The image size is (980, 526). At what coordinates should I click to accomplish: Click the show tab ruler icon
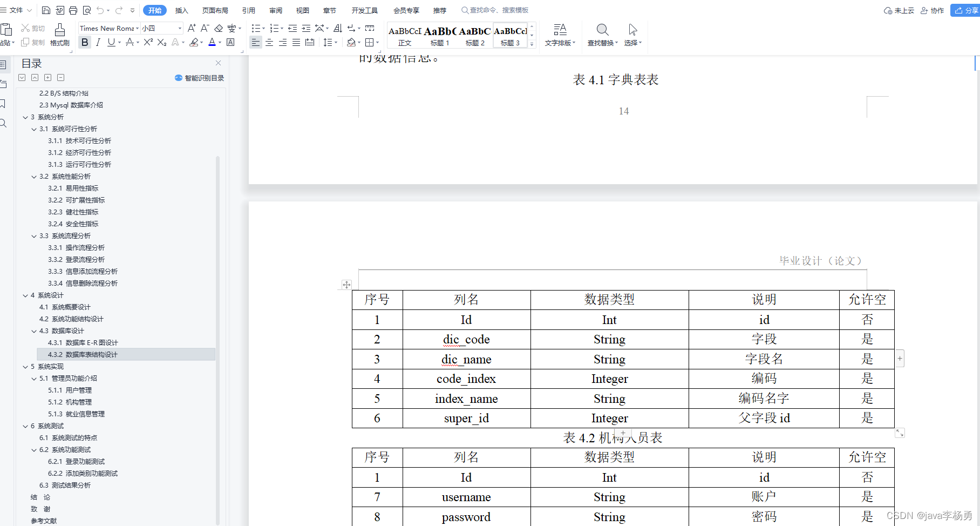pos(370,28)
